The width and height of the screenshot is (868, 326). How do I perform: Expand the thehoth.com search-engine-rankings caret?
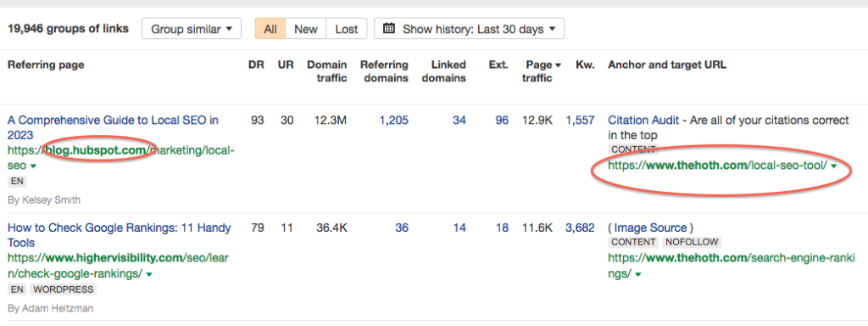click(638, 274)
